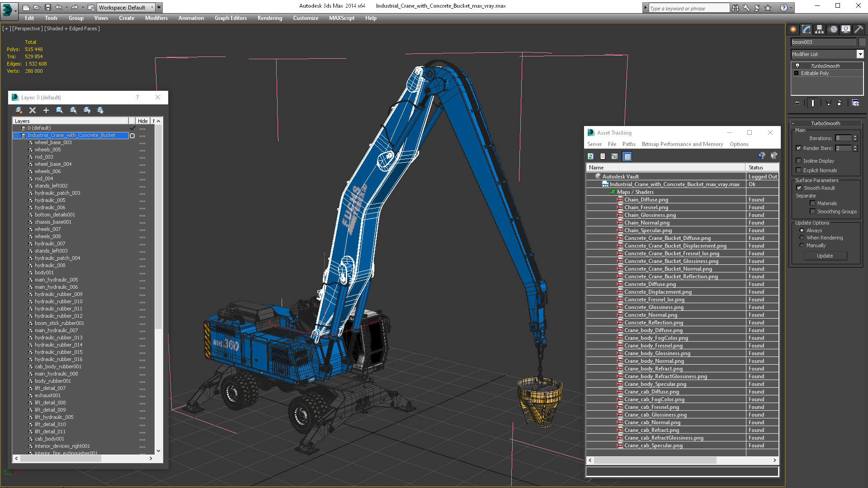
Task: Open the Modifier List dropdown
Action: coord(860,54)
